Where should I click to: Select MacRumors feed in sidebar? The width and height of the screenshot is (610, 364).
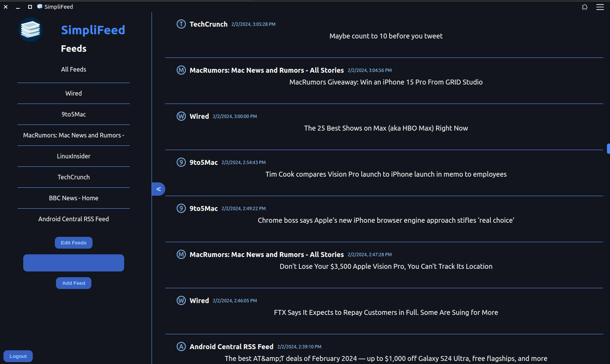pos(73,135)
